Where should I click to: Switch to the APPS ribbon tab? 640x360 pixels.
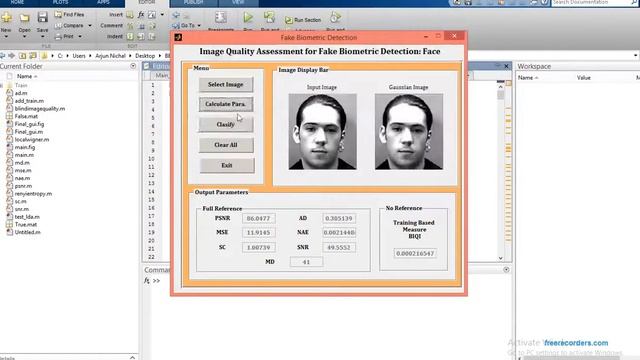click(103, 2)
